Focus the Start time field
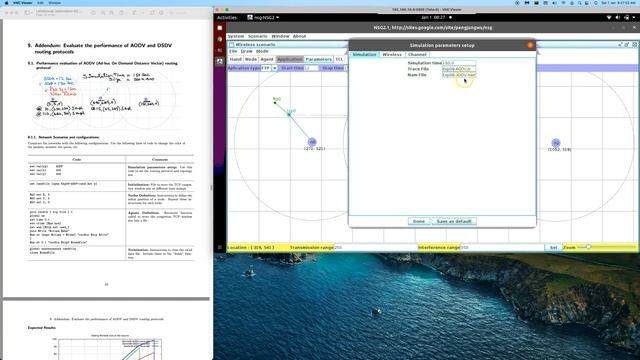The width and height of the screenshot is (640, 360). pyautogui.click(x=311, y=68)
